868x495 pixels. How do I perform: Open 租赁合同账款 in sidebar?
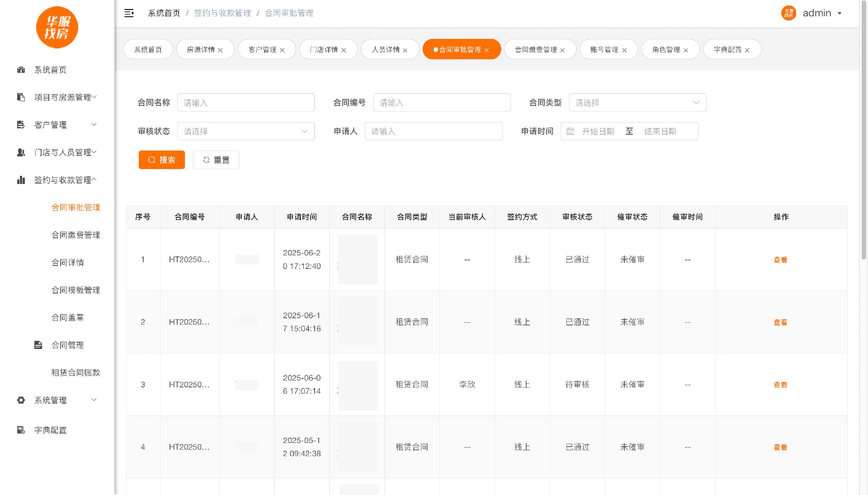(x=75, y=372)
